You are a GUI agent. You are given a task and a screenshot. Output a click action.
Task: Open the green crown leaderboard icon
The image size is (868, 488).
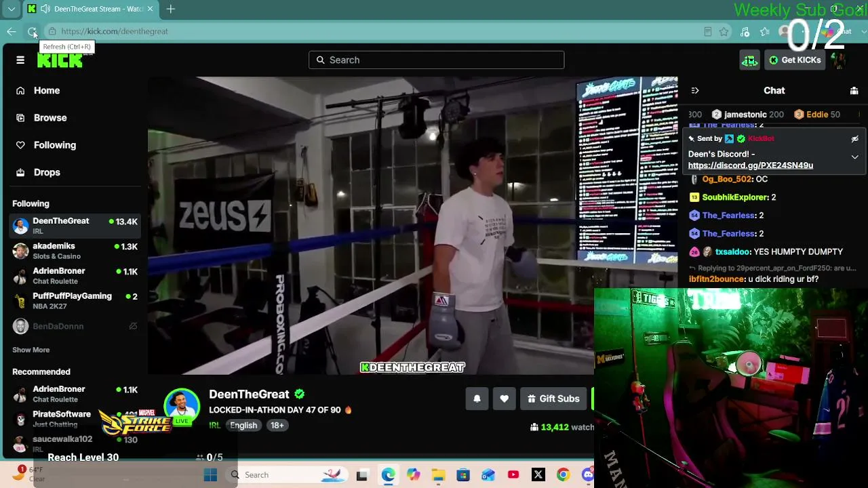coord(749,60)
